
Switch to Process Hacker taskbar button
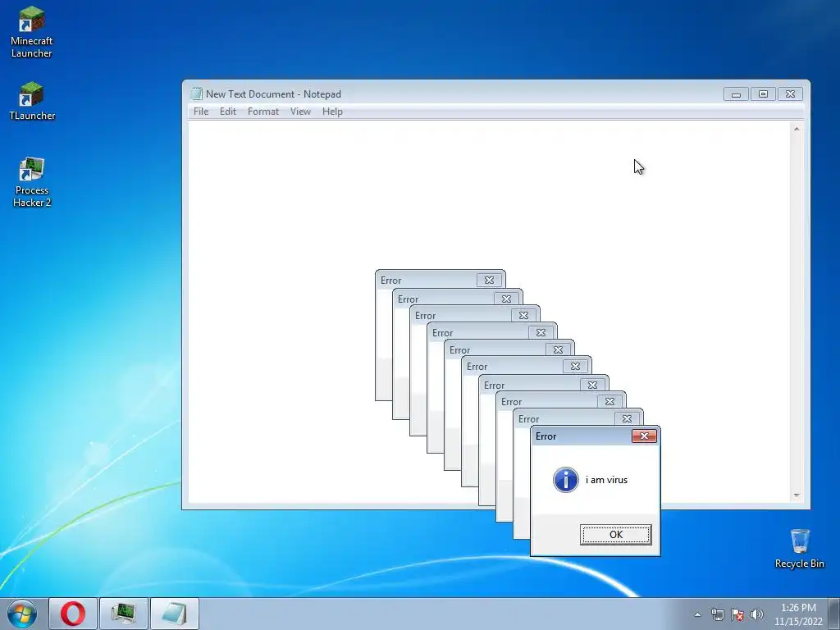pyautogui.click(x=123, y=614)
